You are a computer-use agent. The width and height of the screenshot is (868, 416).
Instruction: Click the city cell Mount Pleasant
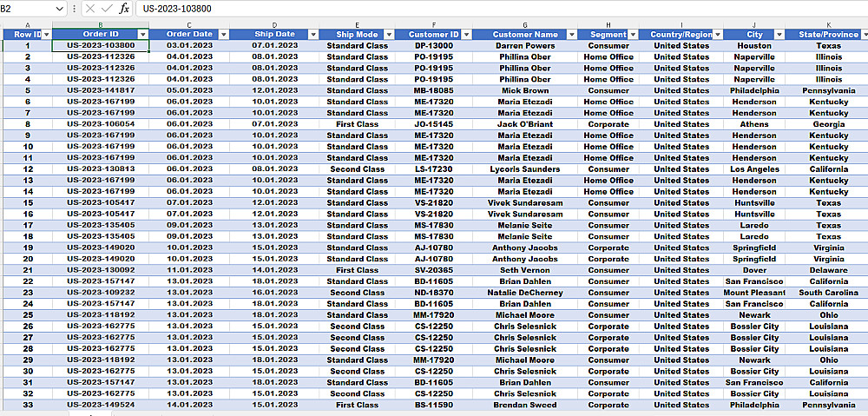[754, 293]
